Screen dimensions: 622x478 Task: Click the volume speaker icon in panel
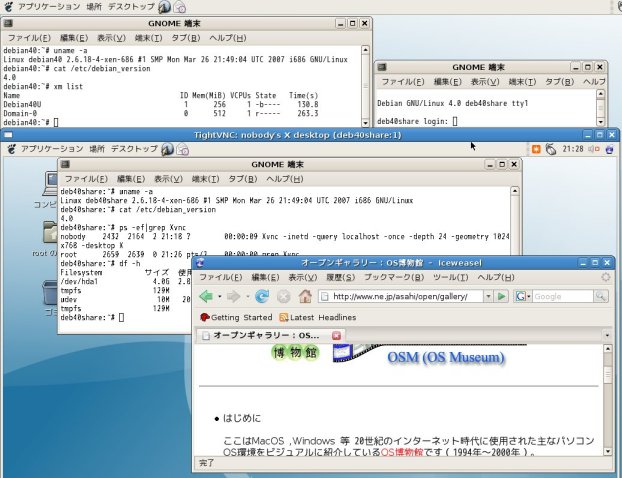tap(594, 149)
